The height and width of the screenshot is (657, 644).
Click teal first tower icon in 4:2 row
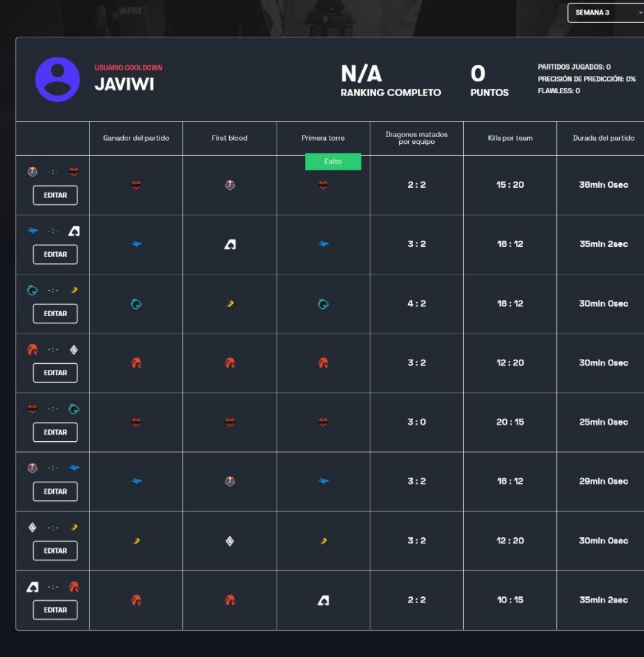tap(324, 304)
